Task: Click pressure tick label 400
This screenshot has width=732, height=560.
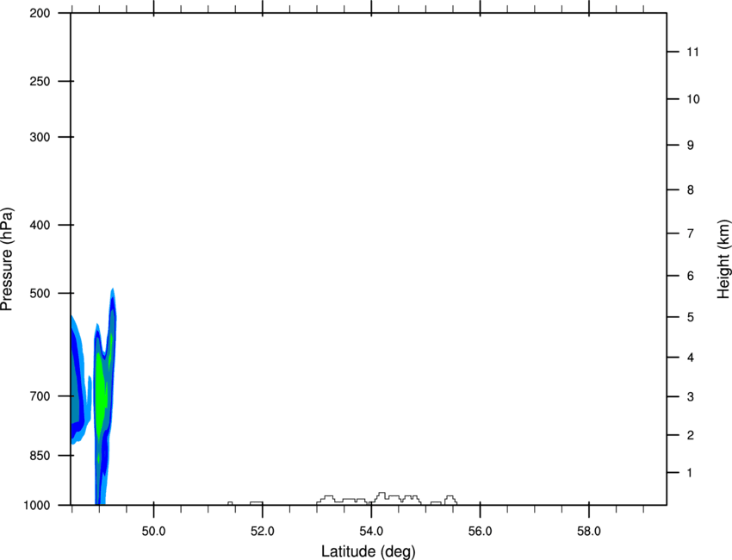Action: point(40,225)
